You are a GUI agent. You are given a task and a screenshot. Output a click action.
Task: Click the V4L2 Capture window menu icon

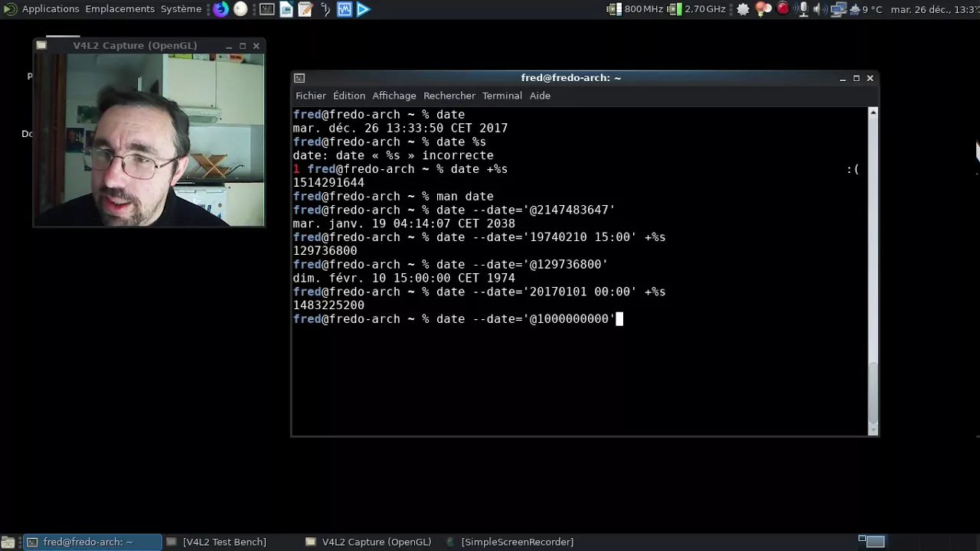point(41,46)
